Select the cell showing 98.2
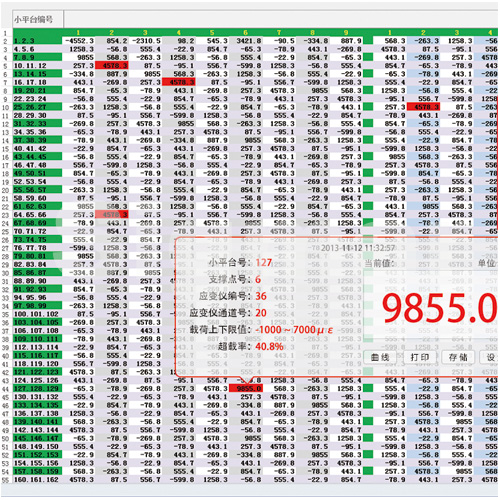This screenshot has height=500, width=500. point(179,41)
